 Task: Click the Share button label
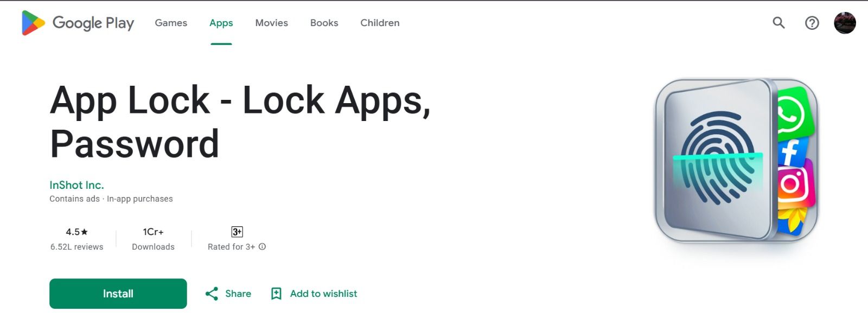click(238, 294)
